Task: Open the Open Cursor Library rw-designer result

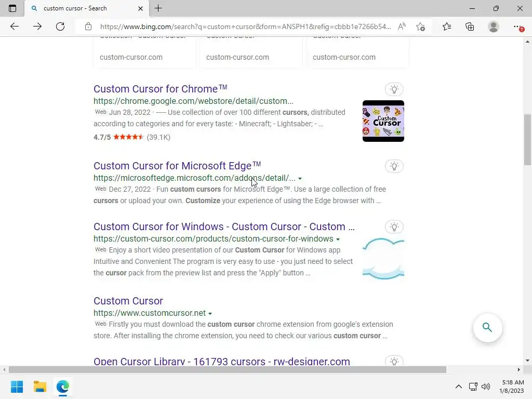Action: pos(221,361)
